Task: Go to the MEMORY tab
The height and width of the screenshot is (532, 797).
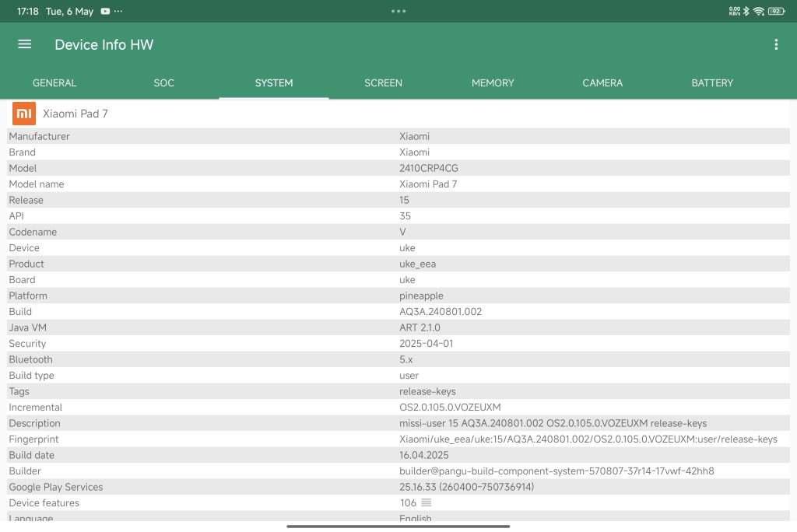Action: click(493, 83)
